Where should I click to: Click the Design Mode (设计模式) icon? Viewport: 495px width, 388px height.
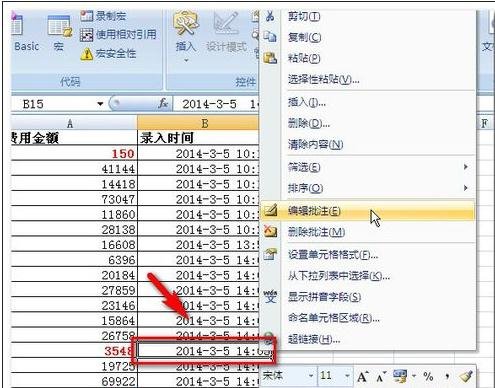click(x=227, y=23)
